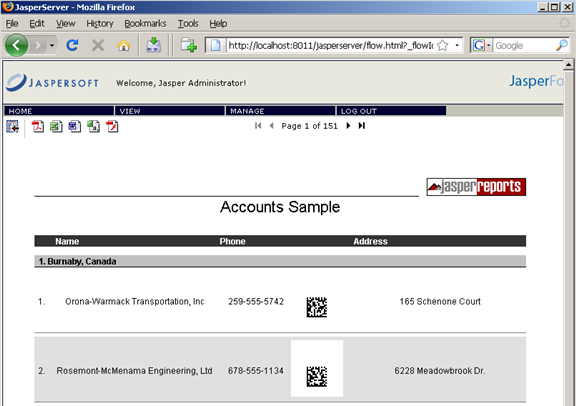Click the Google search input field

pyautogui.click(x=525, y=46)
